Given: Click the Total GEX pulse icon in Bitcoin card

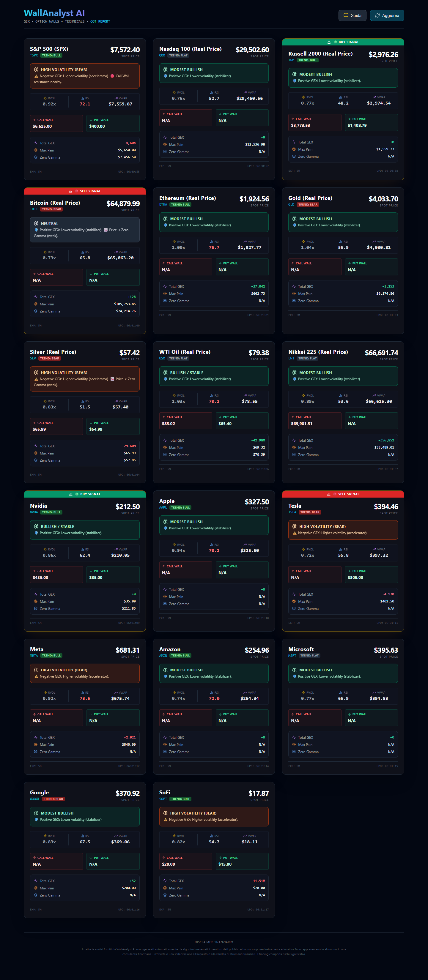Looking at the screenshot, I should tap(36, 297).
